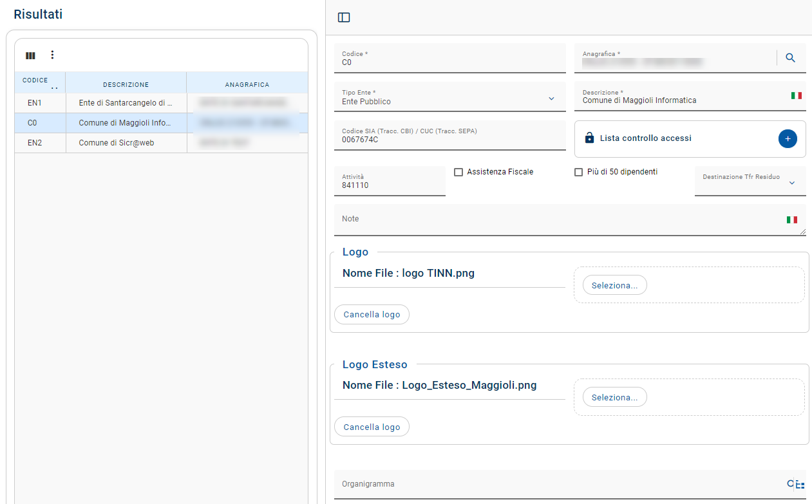Sort by the Codice column header
The width and height of the screenshot is (812, 504).
[35, 81]
